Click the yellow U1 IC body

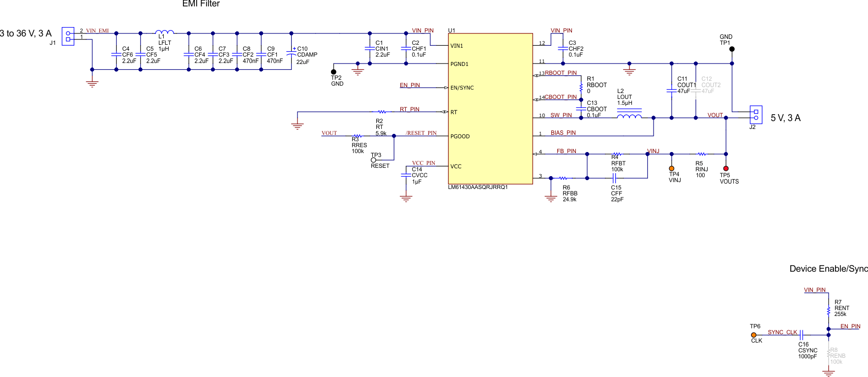490,108
